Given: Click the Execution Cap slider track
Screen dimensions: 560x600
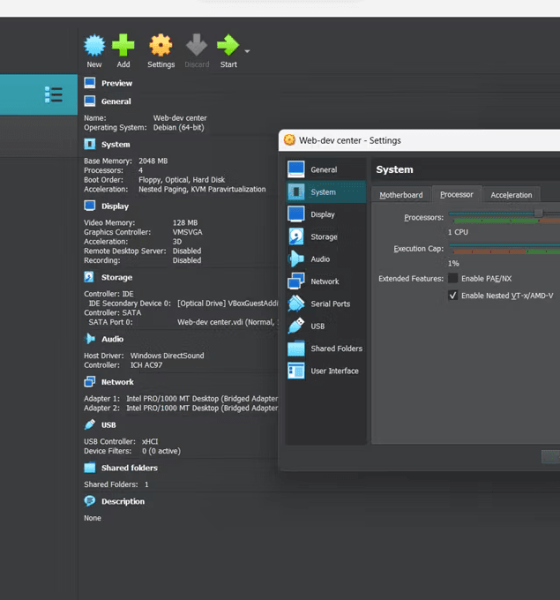Looking at the screenshot, I should [504, 245].
